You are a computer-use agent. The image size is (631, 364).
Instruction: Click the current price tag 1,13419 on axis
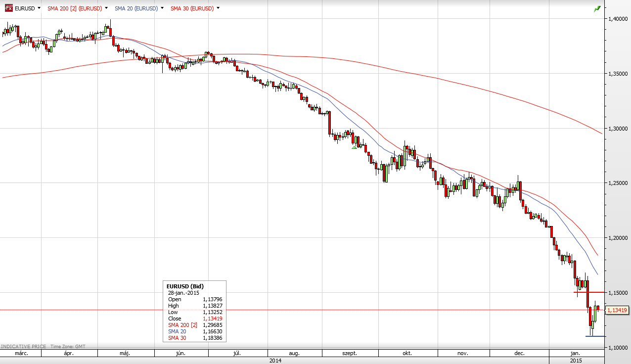617,310
